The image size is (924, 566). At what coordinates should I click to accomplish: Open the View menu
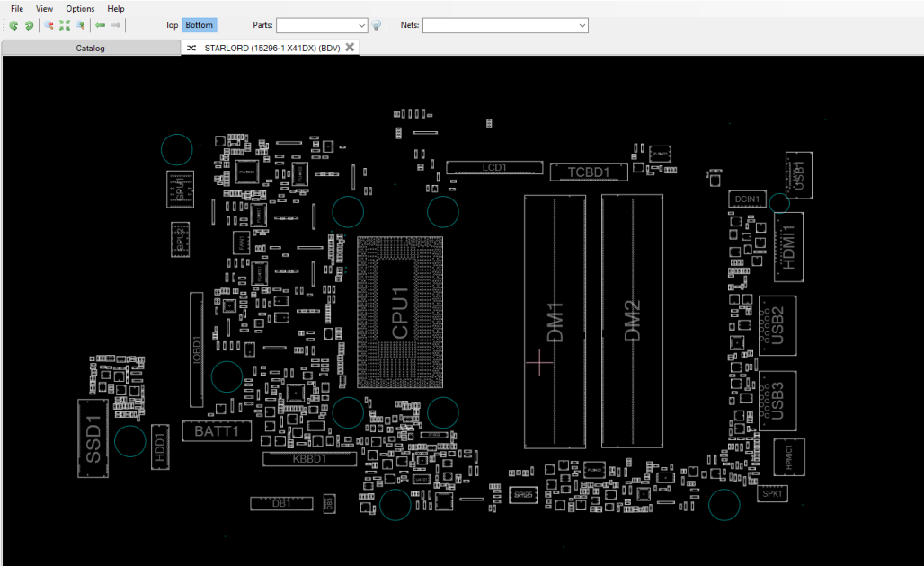coord(44,9)
